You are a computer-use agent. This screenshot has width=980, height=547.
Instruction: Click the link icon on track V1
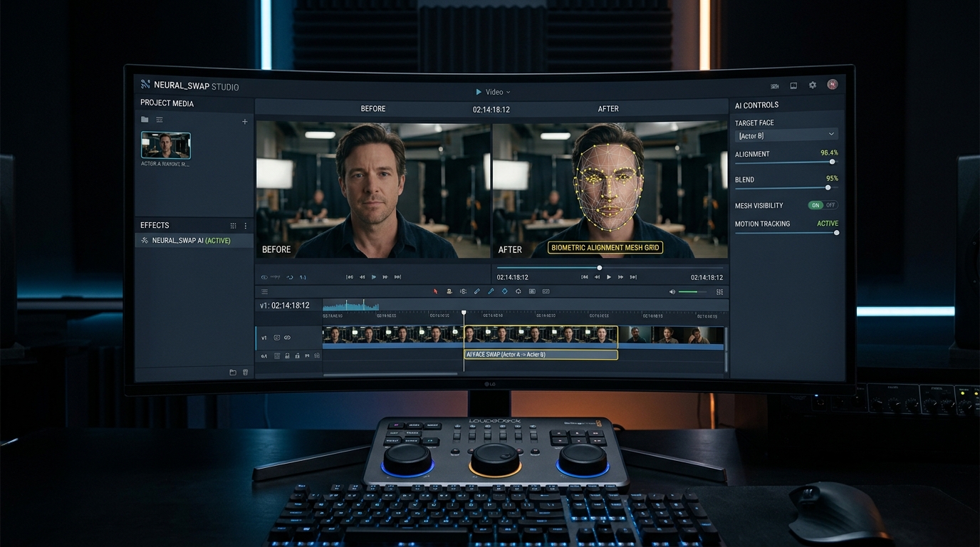[x=288, y=338]
